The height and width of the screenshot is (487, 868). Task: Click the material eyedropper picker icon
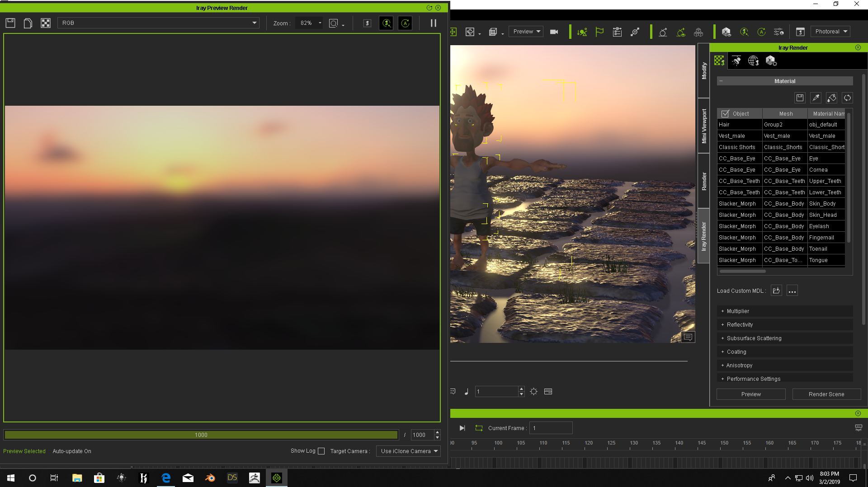click(x=816, y=98)
